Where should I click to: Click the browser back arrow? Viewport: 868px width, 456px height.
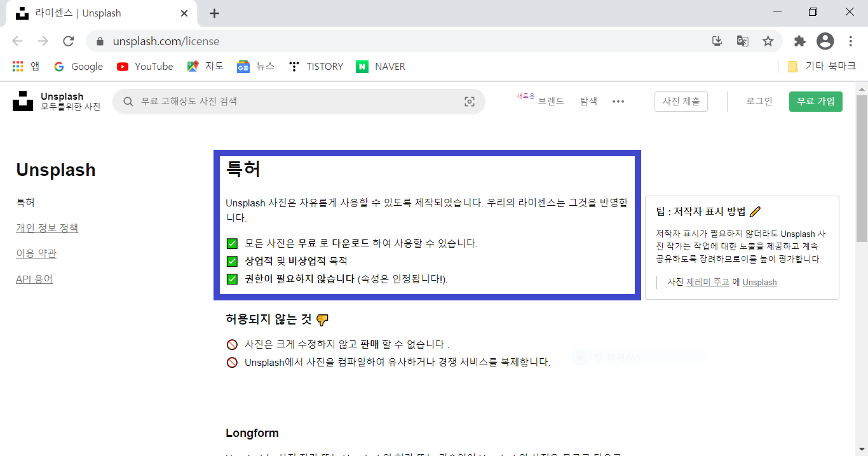pos(17,41)
